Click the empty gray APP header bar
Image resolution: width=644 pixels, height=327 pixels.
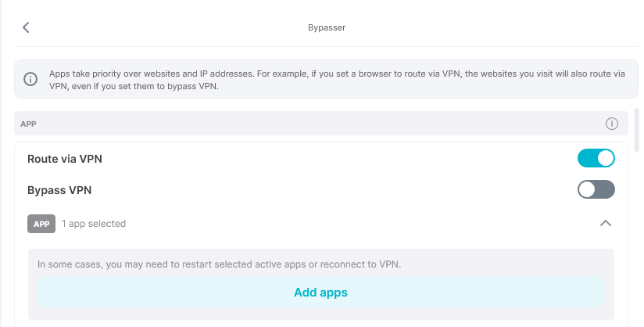pyautogui.click(x=313, y=124)
